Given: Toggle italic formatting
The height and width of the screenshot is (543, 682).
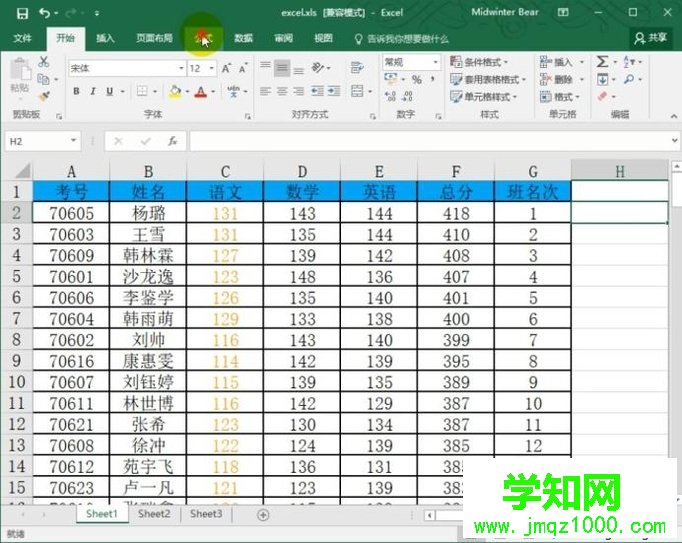Looking at the screenshot, I should click(x=93, y=91).
